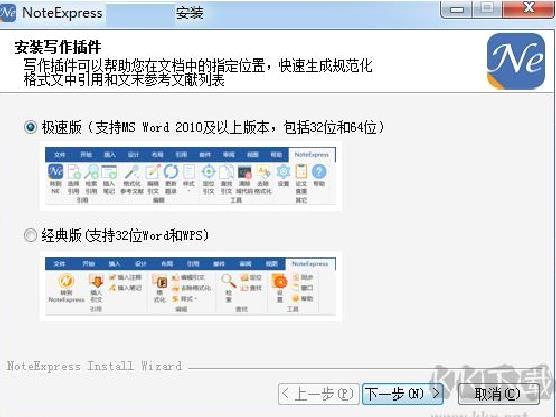Viewport: 556px width, 417px height.
Task: Click the NoteExpress title bar icon
Action: [7, 13]
